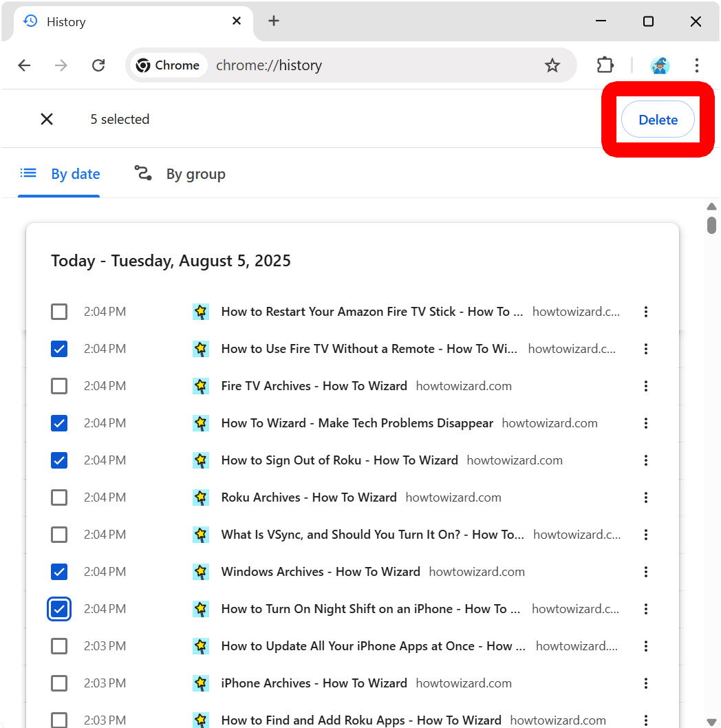This screenshot has width=721, height=728.
Task: Open more options for the Windows Archives entry
Action: pyautogui.click(x=646, y=571)
